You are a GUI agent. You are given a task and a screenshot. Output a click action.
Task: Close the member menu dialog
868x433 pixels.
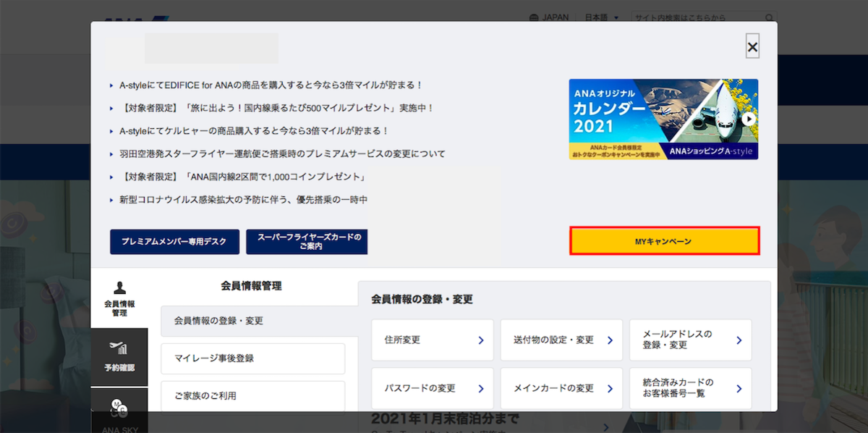pos(752,47)
